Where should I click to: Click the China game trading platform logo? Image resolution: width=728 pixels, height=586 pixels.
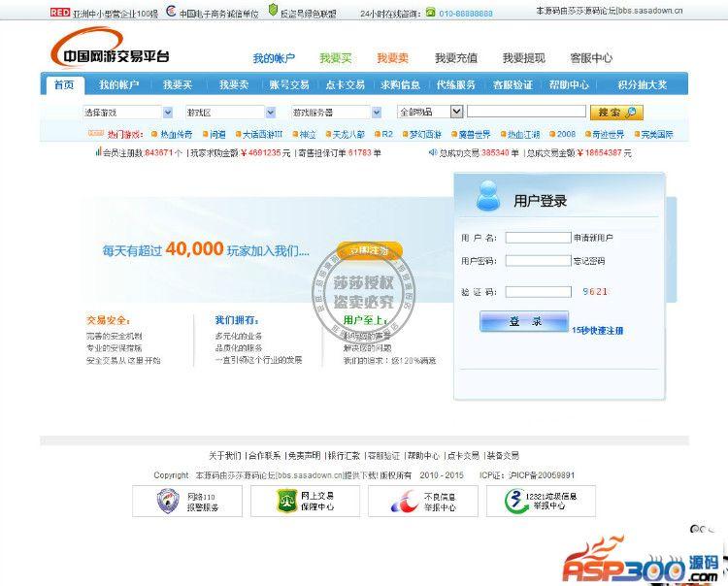coord(110,49)
